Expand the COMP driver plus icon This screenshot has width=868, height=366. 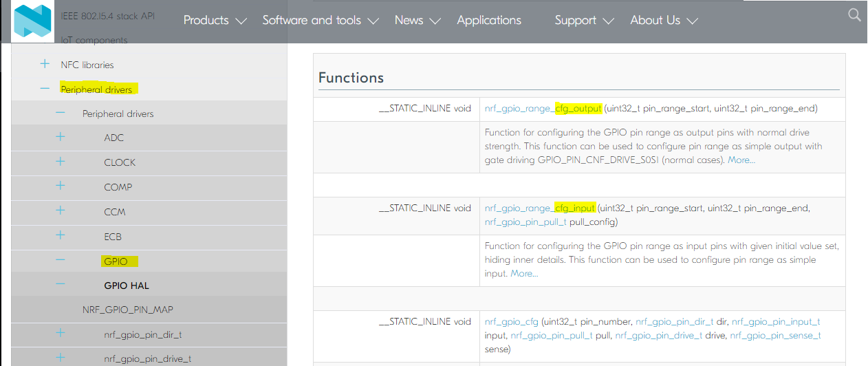point(61,186)
